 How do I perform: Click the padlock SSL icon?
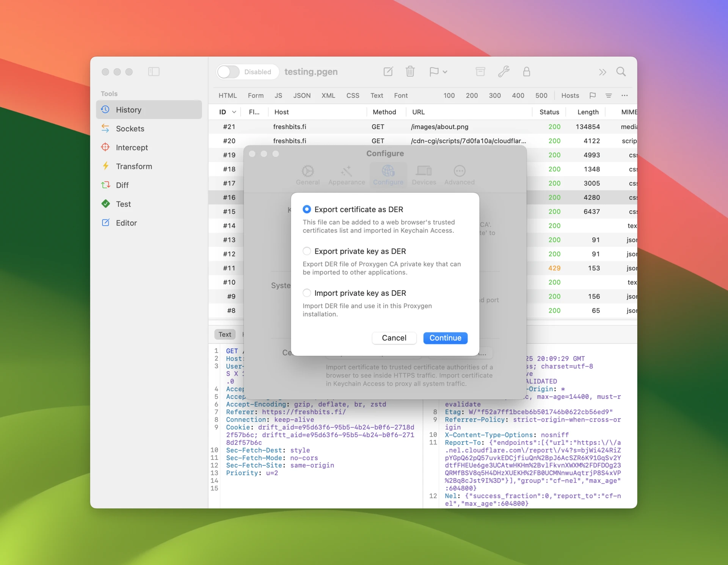click(526, 72)
